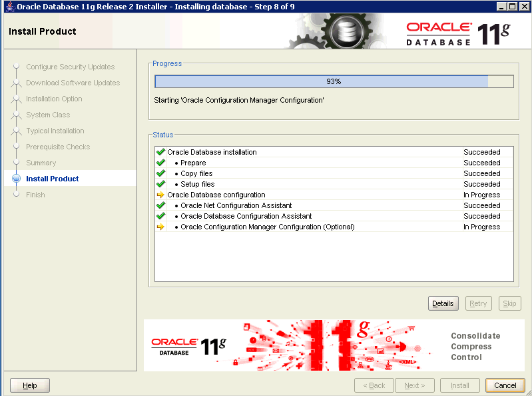Click the Oracle 11g advertisement banner

(334, 345)
